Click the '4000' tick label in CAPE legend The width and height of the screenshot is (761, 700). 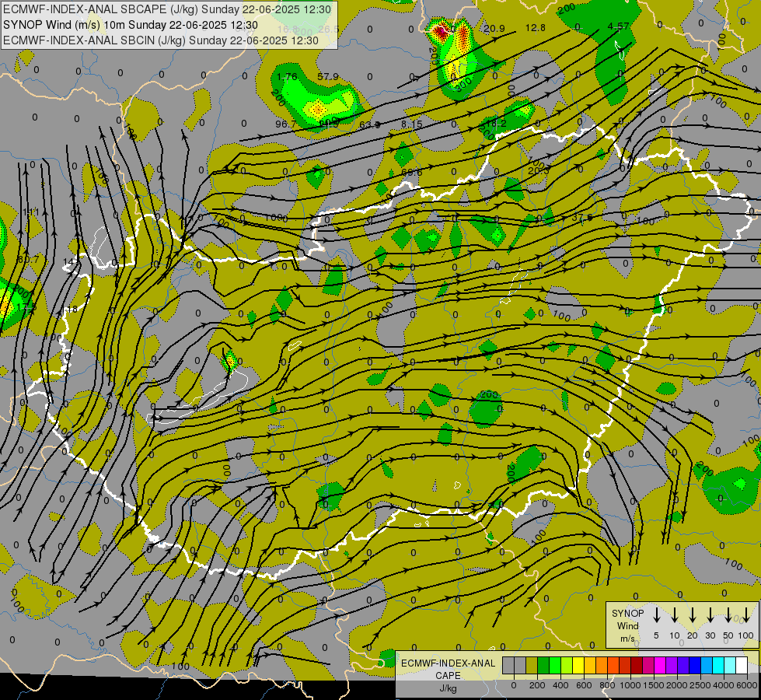[x=723, y=685]
